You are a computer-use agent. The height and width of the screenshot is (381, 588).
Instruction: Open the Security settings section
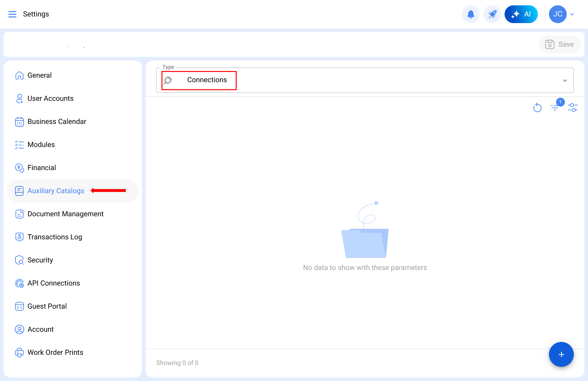coord(40,260)
